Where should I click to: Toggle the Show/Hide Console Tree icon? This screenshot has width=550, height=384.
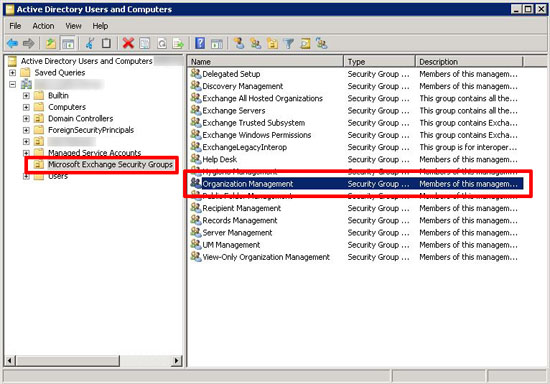coord(68,43)
